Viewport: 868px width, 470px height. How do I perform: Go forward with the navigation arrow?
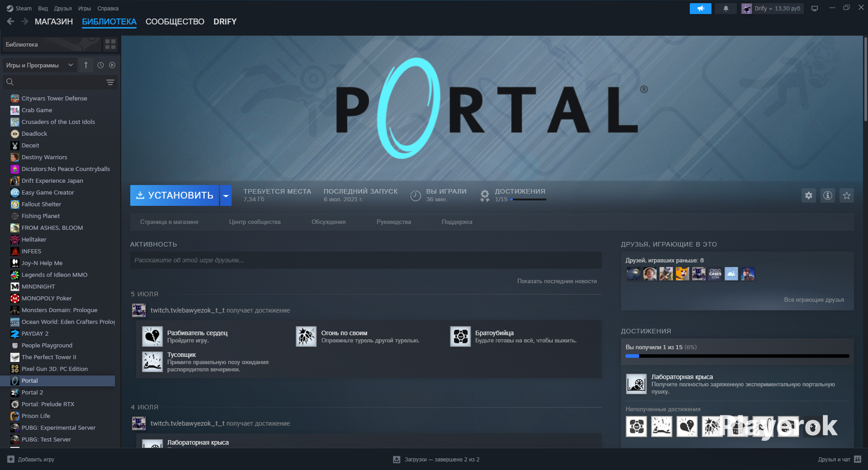[25, 22]
